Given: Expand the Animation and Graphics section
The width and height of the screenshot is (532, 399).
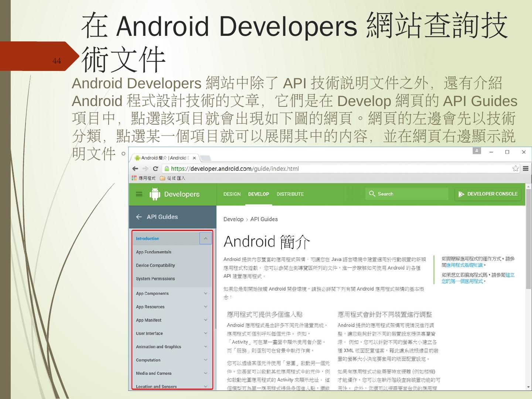Looking at the screenshot, I should click(x=206, y=347).
